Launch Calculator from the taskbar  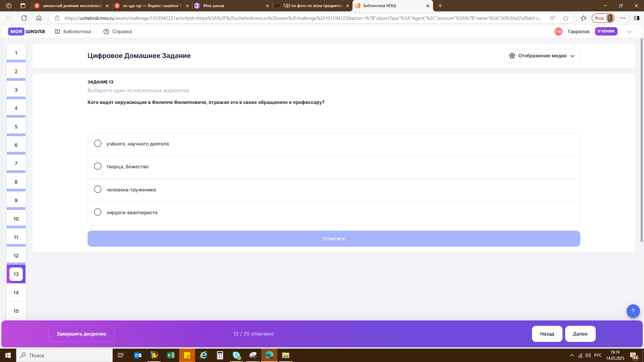[220, 355]
